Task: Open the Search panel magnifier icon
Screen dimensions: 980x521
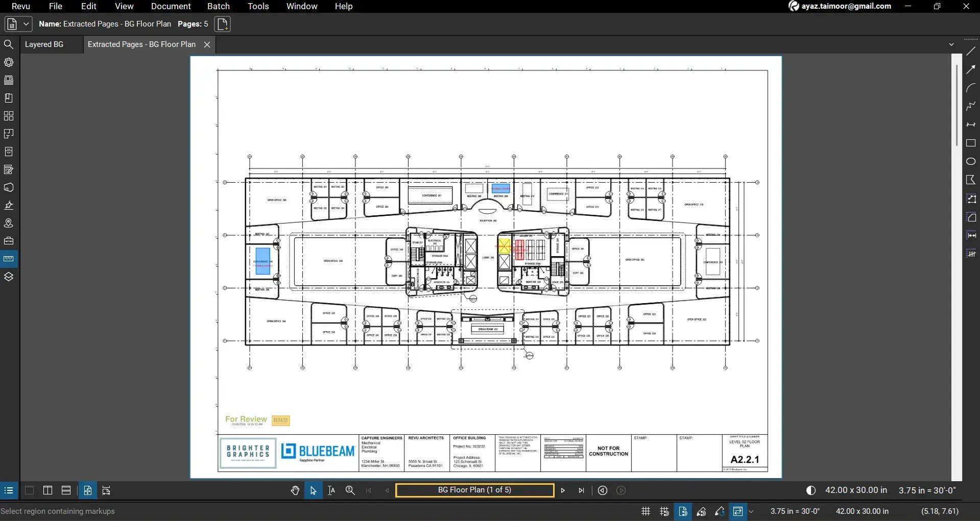Action: [x=9, y=44]
